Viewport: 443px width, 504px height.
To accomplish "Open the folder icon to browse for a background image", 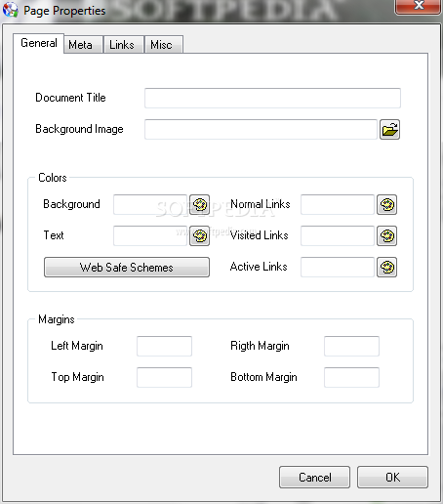I will [389, 130].
